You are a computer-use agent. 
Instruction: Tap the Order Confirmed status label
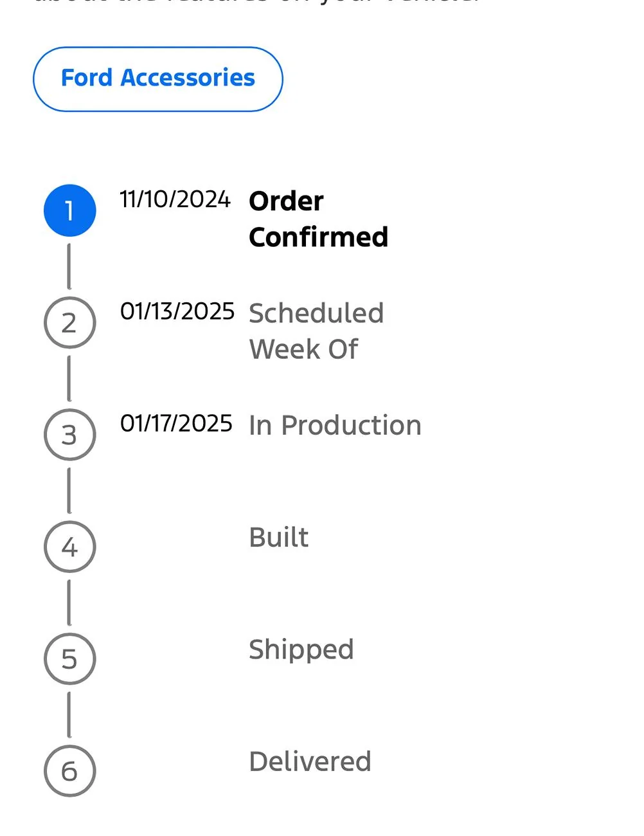[319, 219]
